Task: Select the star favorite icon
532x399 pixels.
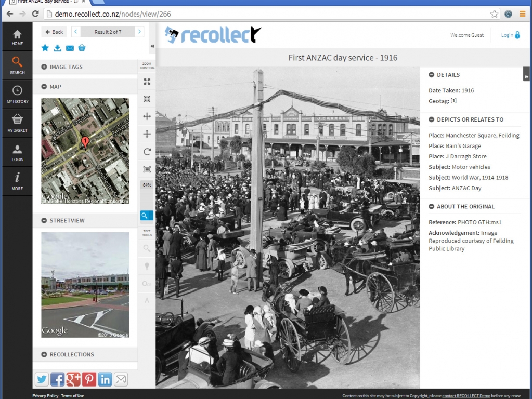Action: click(x=45, y=47)
